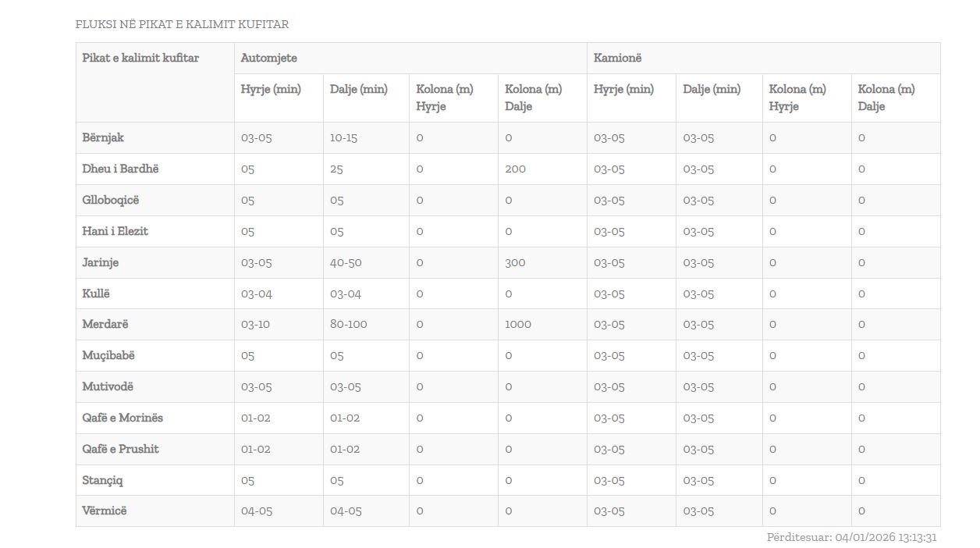The width and height of the screenshot is (980, 548).
Task: Click the "Kamionë" column group header
Action: coord(617,58)
